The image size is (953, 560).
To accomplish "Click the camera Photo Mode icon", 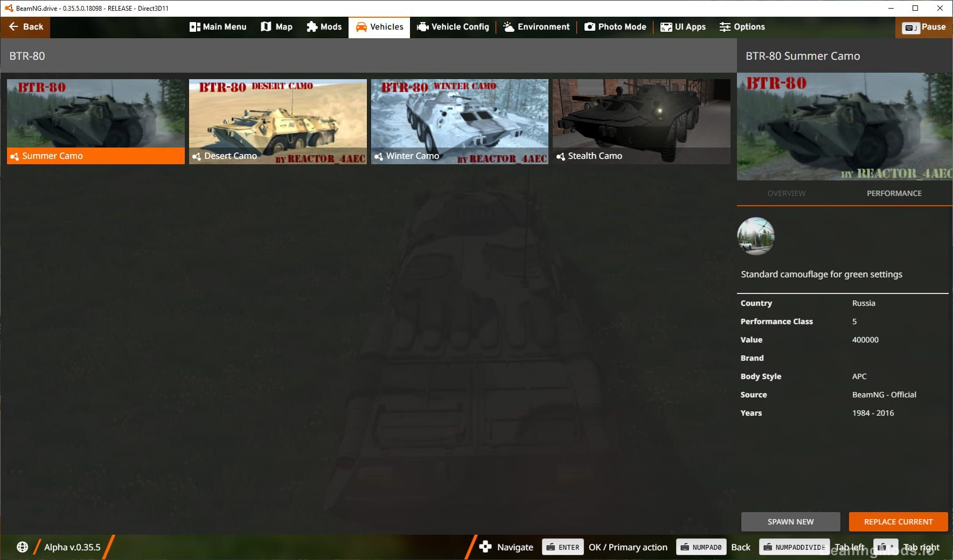I will tap(590, 27).
